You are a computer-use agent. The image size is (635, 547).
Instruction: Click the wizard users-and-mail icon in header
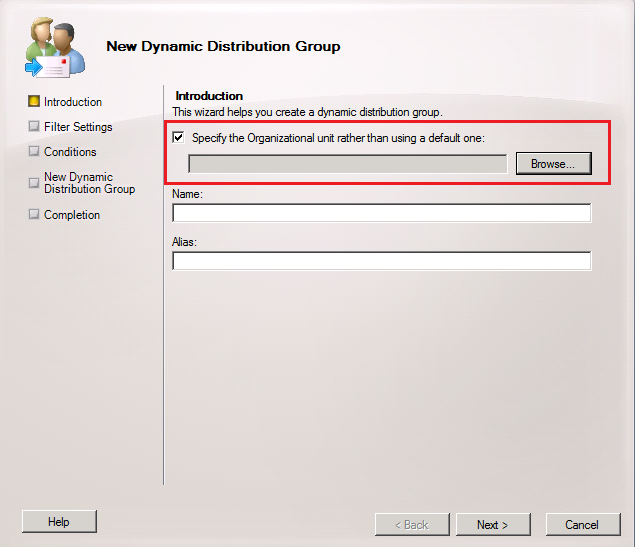(x=52, y=46)
